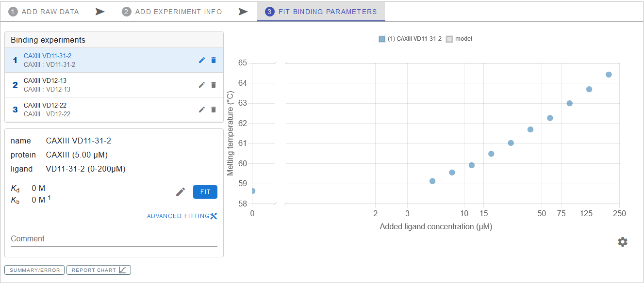Open the Summary/Error view
644x284 pixels.
34,270
